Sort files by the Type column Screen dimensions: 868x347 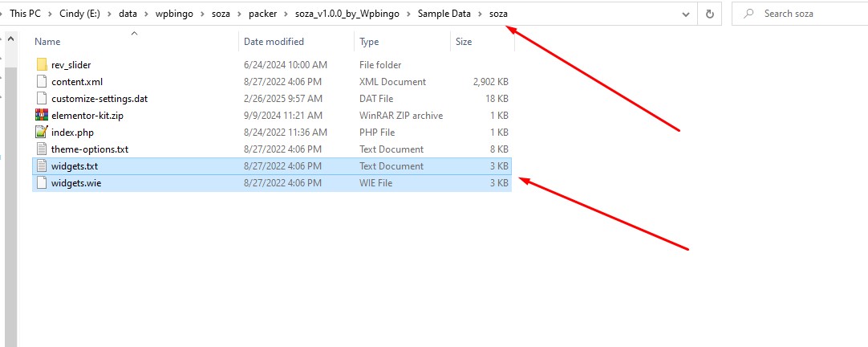click(x=369, y=42)
